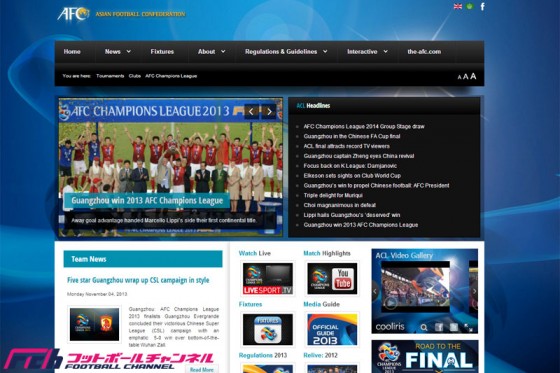The width and height of the screenshot is (560, 373).
Task: Open the News menu item
Action: point(112,52)
